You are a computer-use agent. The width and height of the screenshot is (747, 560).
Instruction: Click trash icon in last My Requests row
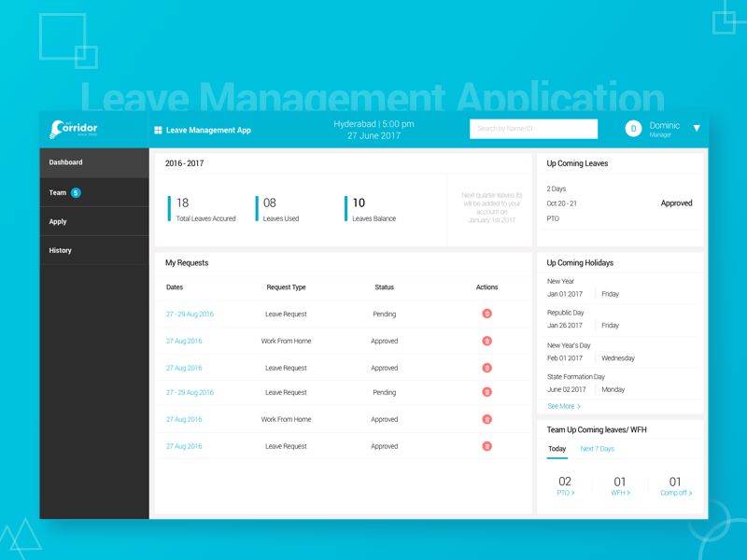coord(486,446)
